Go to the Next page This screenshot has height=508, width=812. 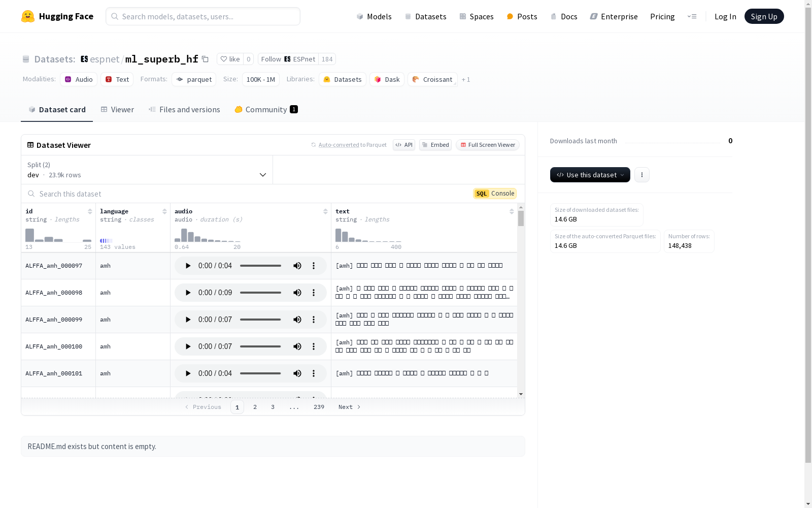click(350, 407)
